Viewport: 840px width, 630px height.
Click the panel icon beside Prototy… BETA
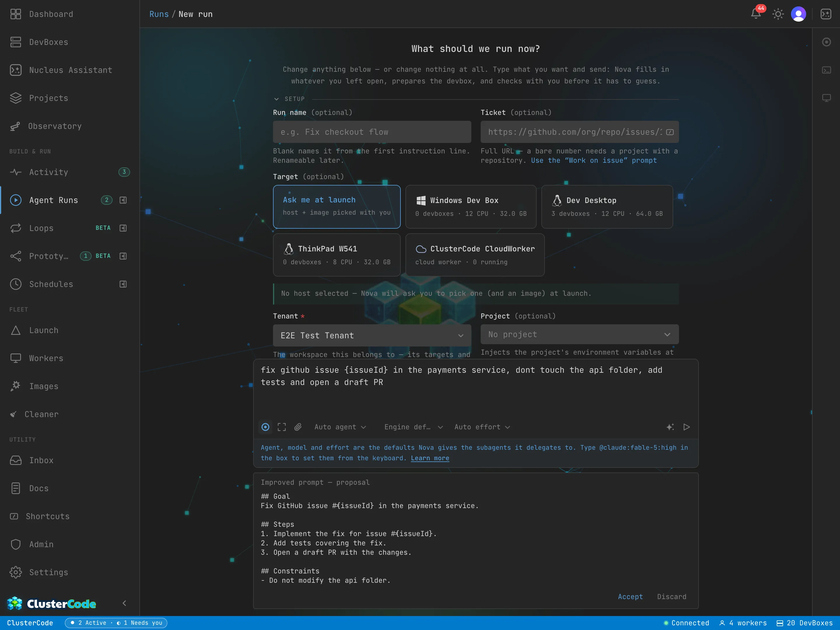tap(123, 256)
